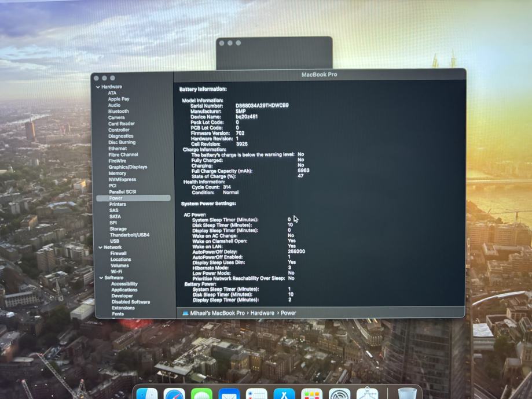Show Thunderbolt/USB4 information
Viewport: 532px width, 399px height.
click(x=130, y=235)
